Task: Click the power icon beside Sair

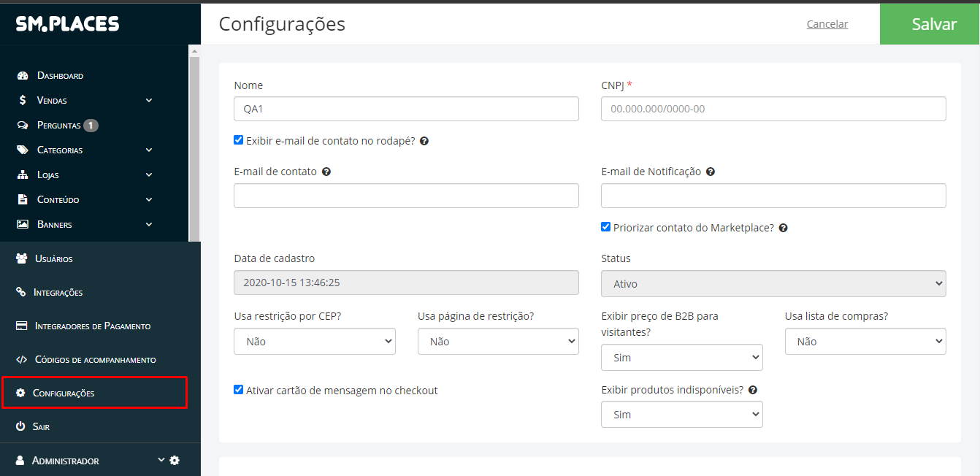Action: point(20,426)
